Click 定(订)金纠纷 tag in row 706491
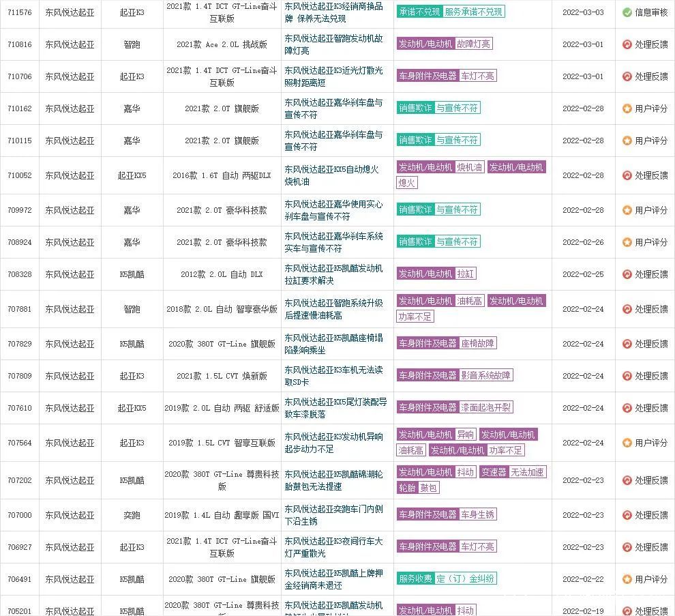Screen dimensions: 675x616 465,578
